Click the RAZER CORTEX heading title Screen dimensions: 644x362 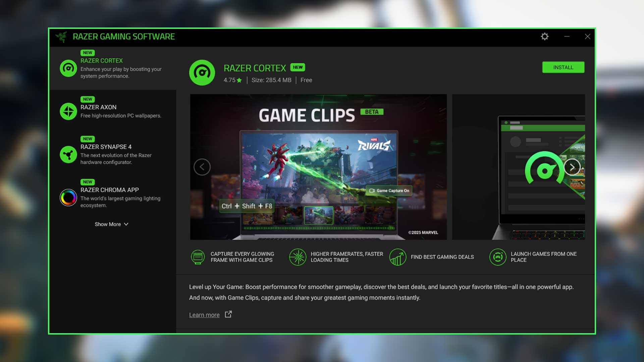[255, 68]
